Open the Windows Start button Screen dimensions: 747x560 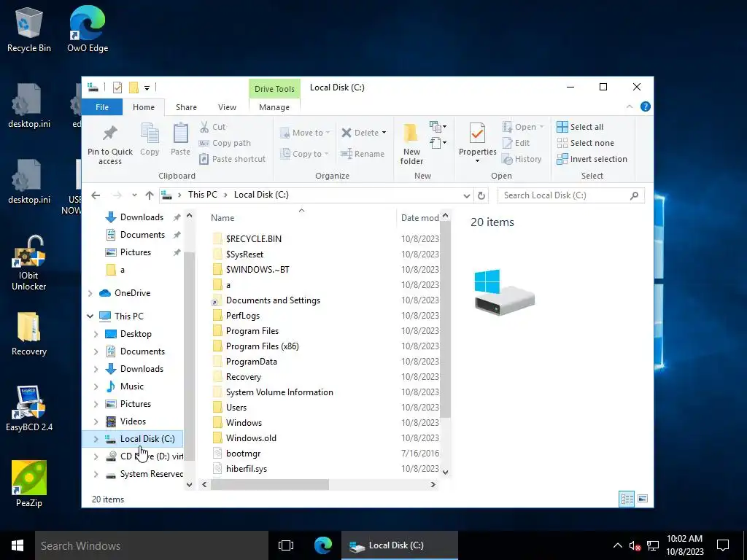tap(18, 545)
